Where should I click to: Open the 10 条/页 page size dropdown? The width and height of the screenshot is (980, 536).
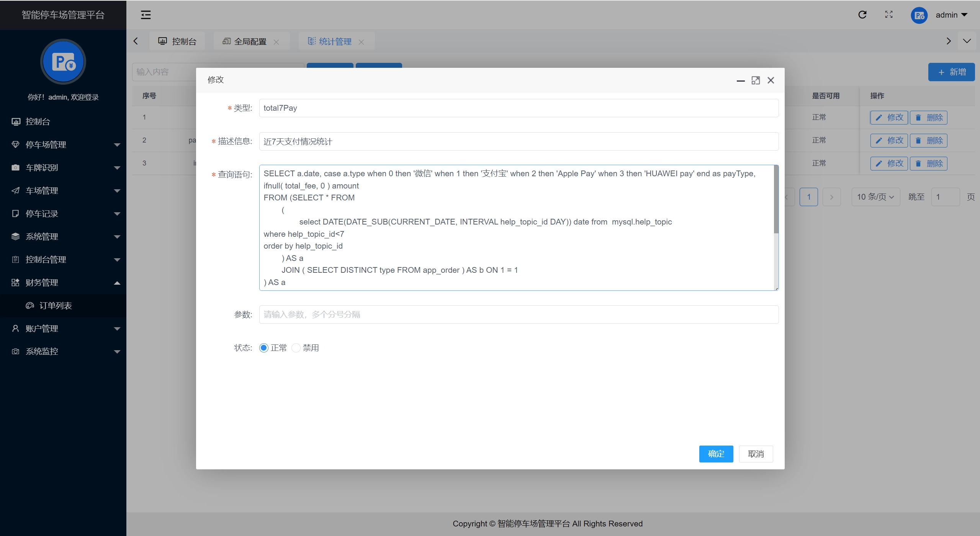tap(875, 197)
